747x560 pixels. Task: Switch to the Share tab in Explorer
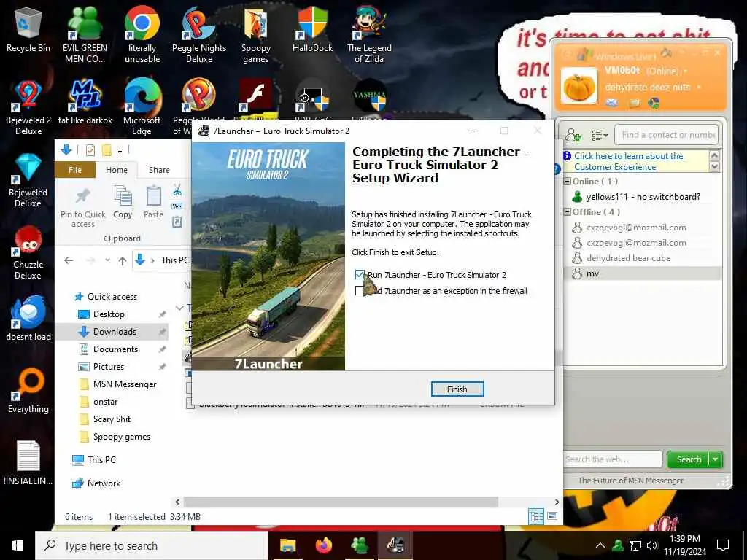pyautogui.click(x=159, y=170)
